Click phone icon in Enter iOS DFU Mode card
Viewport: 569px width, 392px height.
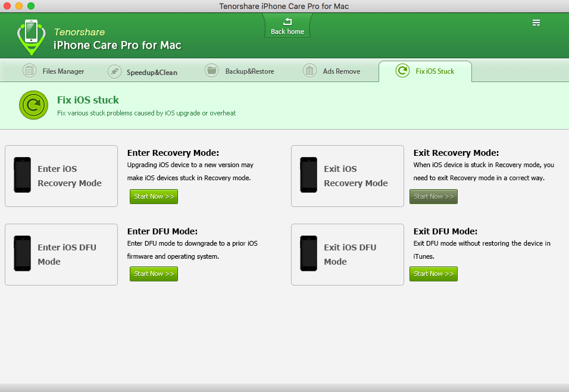click(x=22, y=253)
